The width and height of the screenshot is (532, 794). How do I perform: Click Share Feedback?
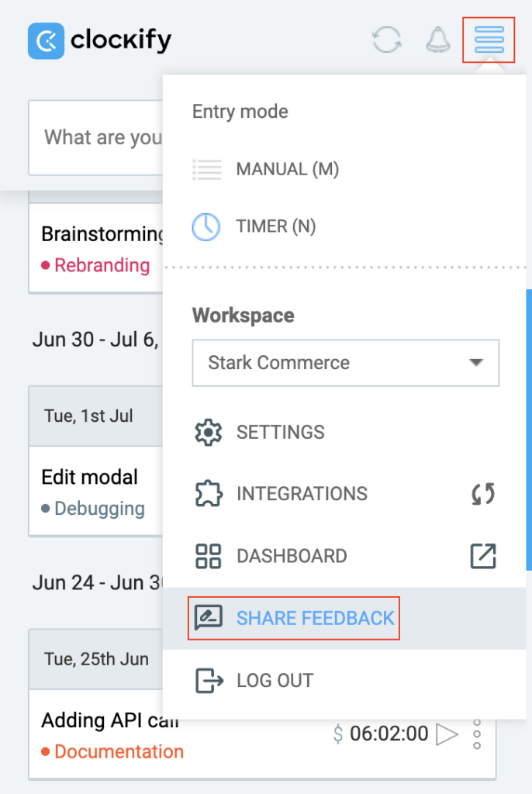point(315,618)
